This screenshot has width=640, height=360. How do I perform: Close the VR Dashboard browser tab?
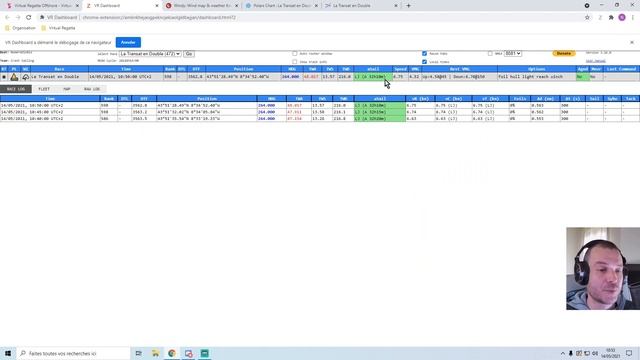[x=157, y=6]
